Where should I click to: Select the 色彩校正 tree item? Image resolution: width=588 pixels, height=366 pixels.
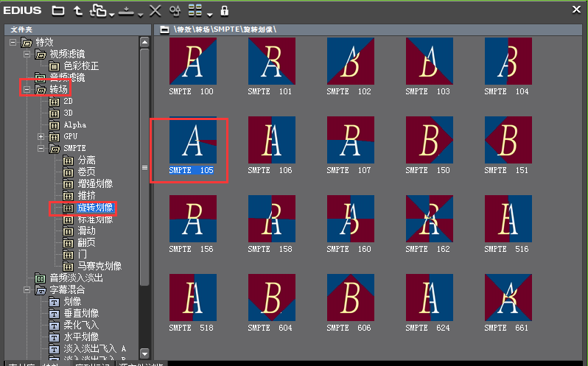point(80,66)
